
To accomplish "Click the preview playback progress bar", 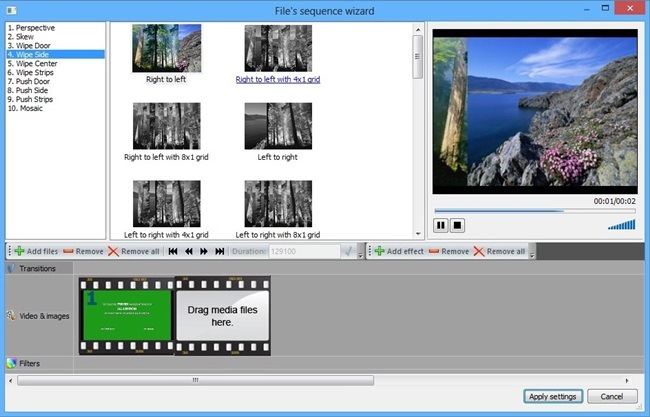I will pos(534,211).
